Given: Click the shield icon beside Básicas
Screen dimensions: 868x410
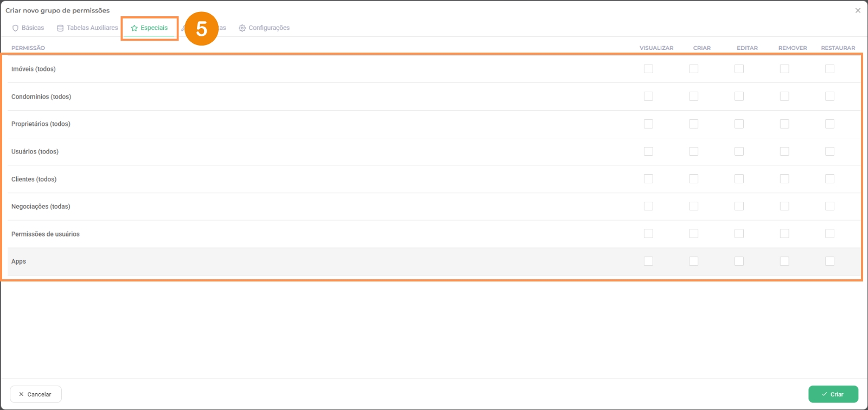Looking at the screenshot, I should (15, 28).
